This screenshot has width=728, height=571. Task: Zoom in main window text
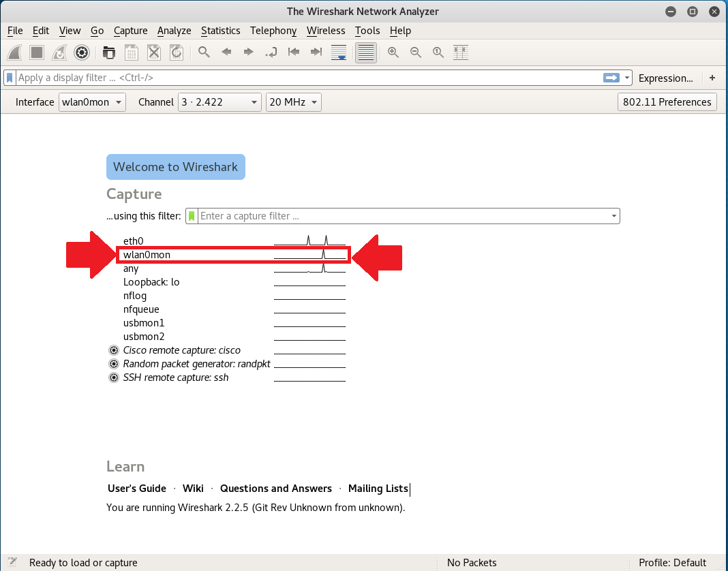[393, 52]
